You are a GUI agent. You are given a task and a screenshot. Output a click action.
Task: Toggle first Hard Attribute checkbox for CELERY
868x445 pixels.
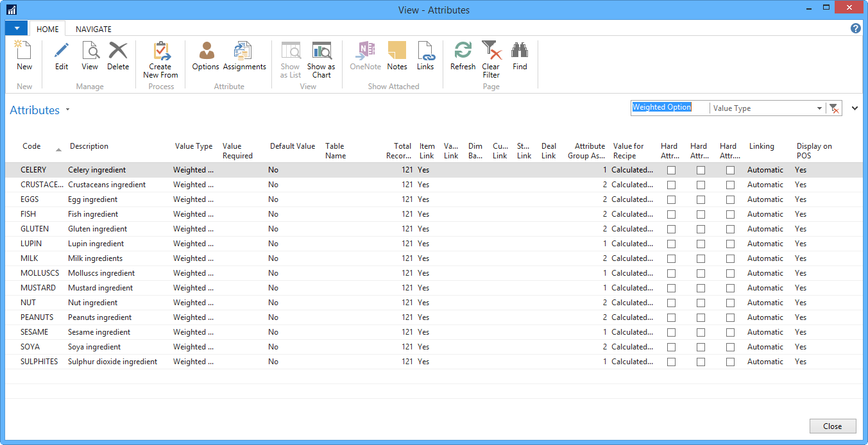point(671,171)
